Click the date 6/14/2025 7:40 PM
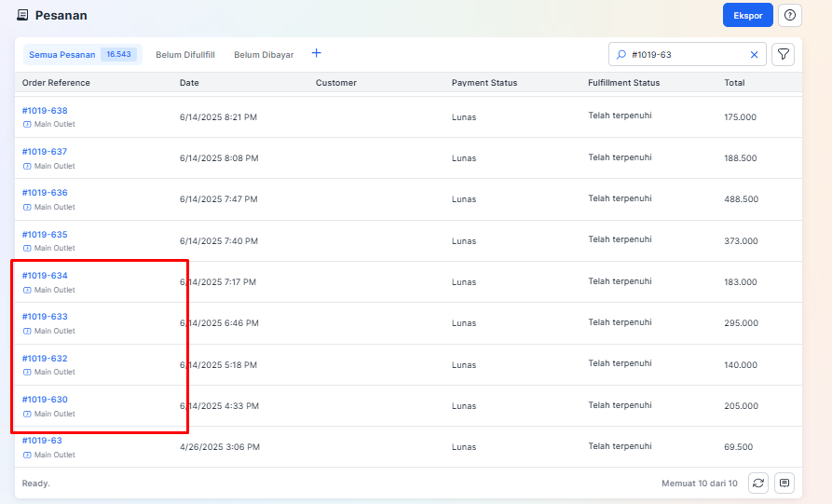This screenshot has width=832, height=504. click(x=219, y=241)
